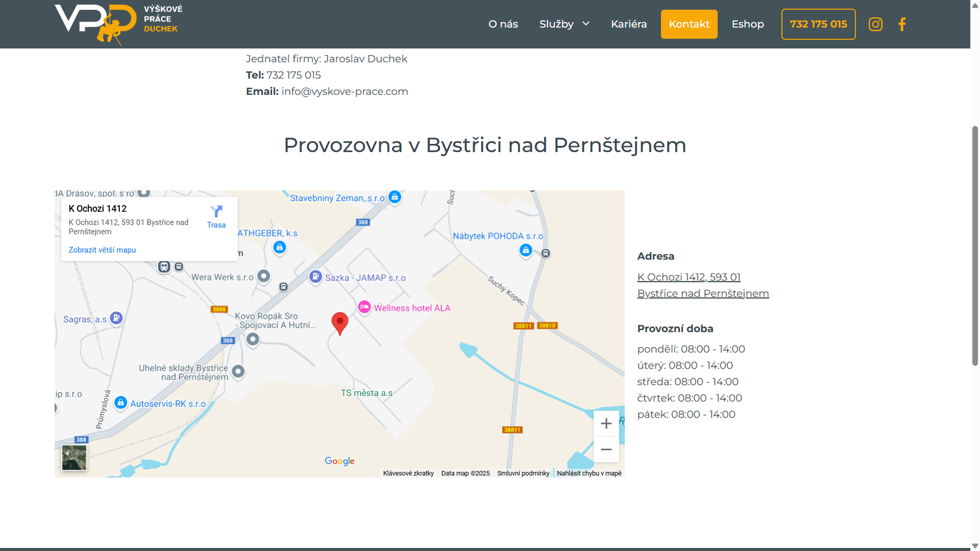Screen dimensions: 980x551
Task: Open the O nás page
Action: [x=503, y=24]
